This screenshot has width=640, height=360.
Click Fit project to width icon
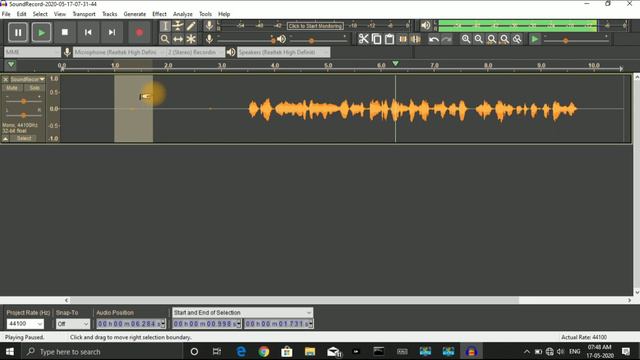click(505, 39)
